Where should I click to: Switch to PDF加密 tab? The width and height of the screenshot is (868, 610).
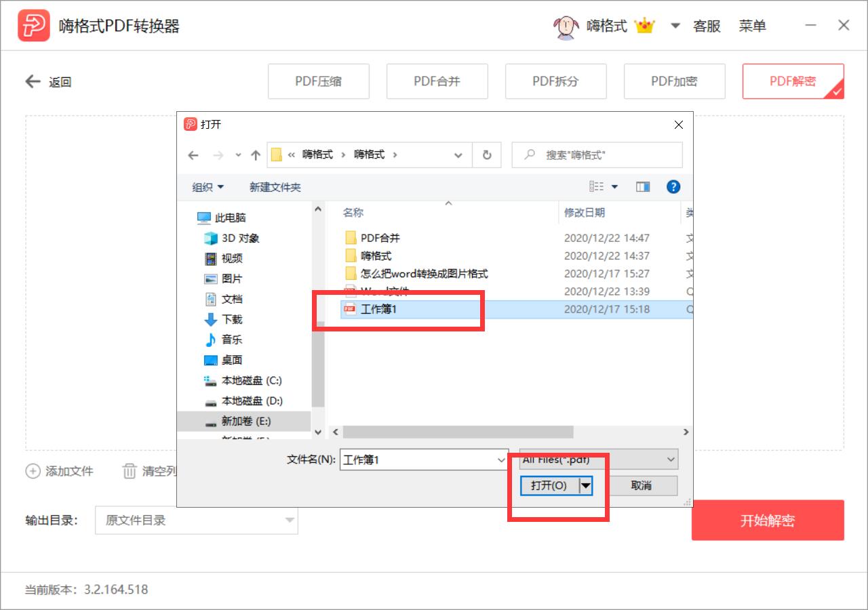point(675,81)
